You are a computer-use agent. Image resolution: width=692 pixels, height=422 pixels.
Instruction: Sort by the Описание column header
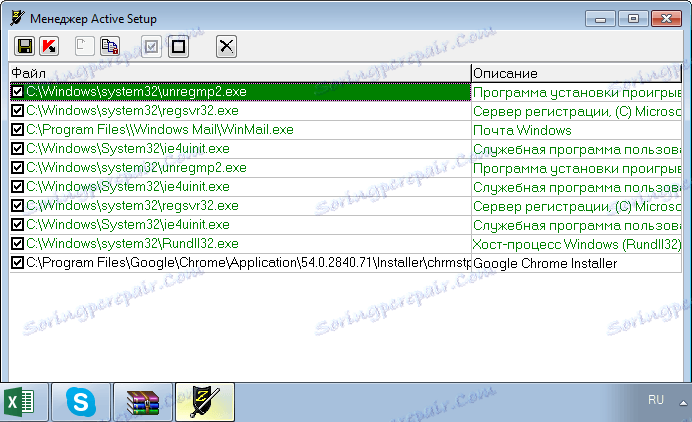tap(576, 73)
